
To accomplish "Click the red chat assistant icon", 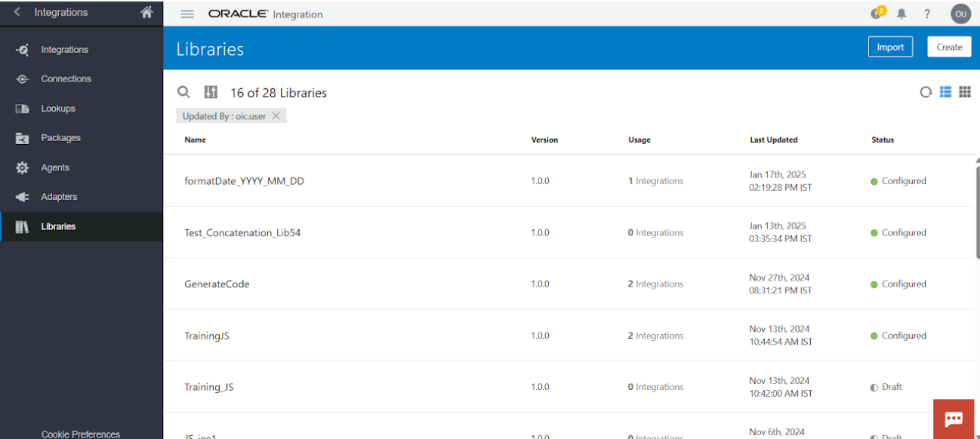I will (x=954, y=419).
